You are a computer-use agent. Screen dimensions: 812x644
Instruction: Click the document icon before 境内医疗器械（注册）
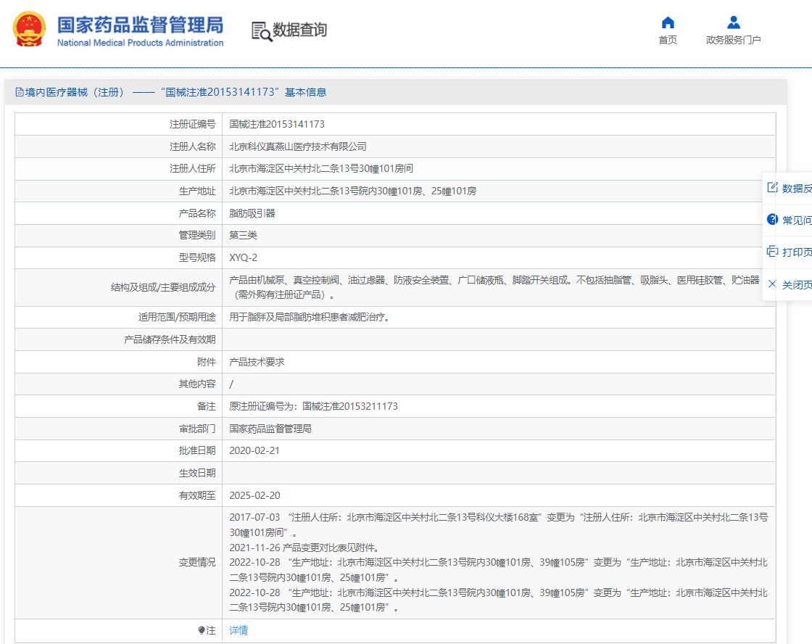[x=18, y=91]
